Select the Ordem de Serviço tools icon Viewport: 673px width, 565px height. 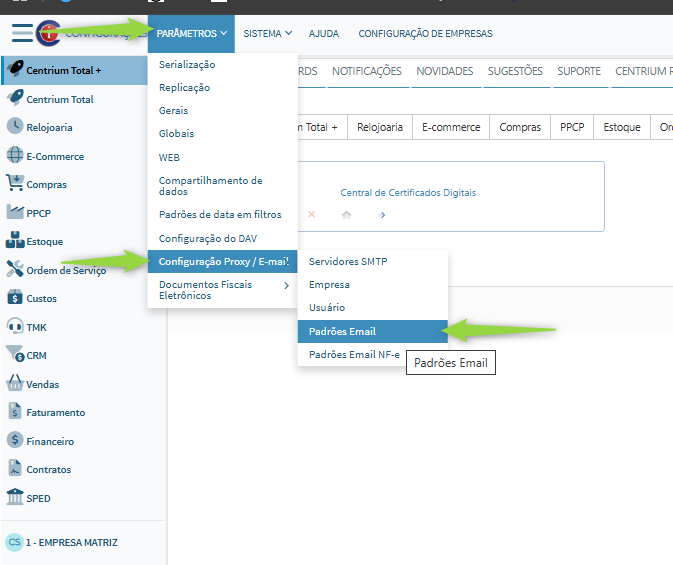pyautogui.click(x=15, y=269)
